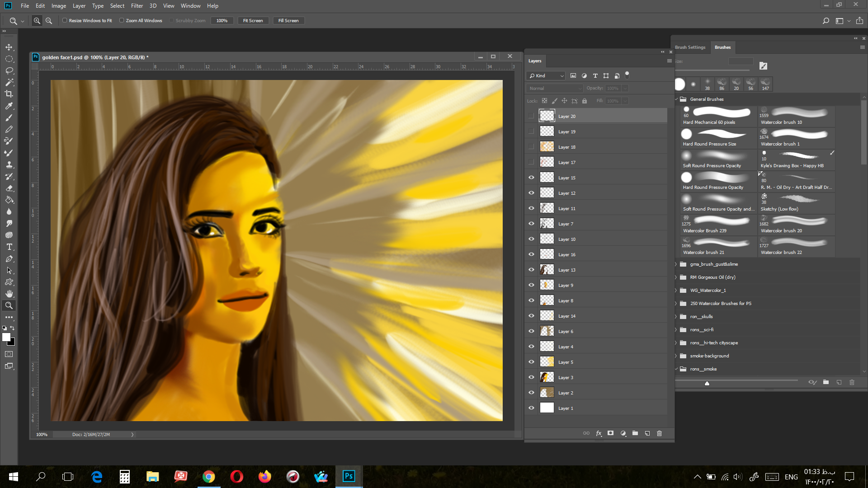Hide Layer 7 visibility eye

[531, 224]
